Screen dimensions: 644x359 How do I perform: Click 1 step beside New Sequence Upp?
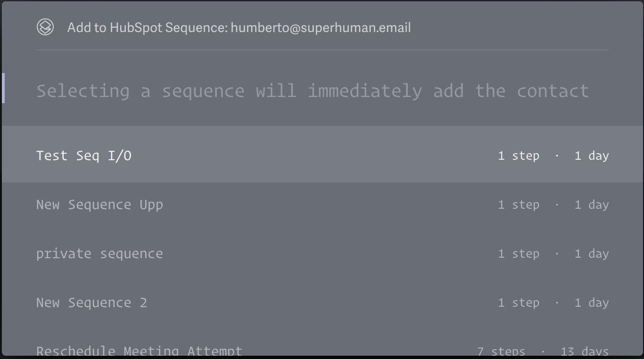point(519,204)
